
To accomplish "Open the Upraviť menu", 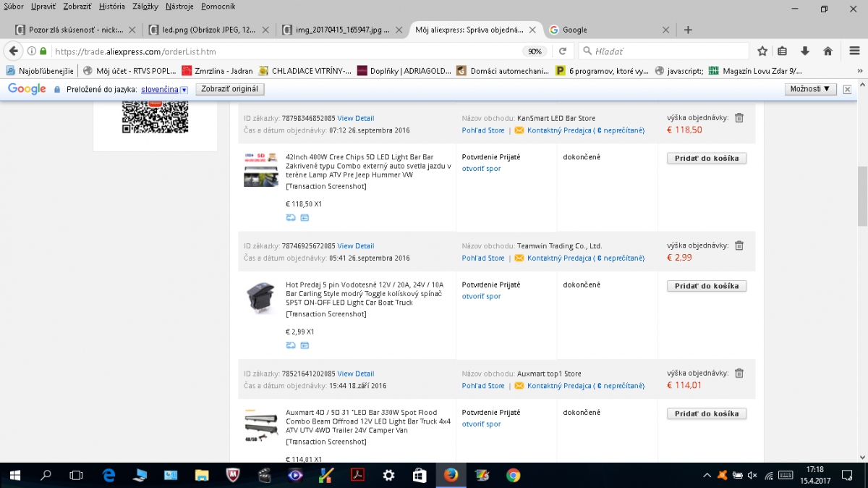I will [x=43, y=7].
